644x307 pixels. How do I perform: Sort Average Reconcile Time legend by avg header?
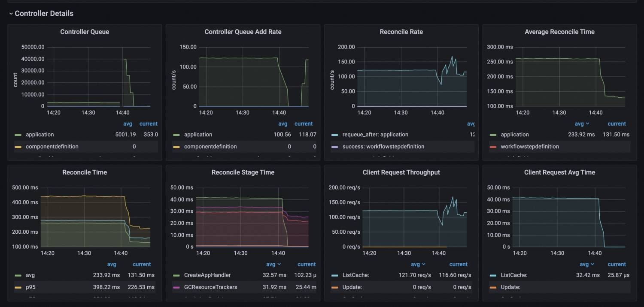click(582, 124)
